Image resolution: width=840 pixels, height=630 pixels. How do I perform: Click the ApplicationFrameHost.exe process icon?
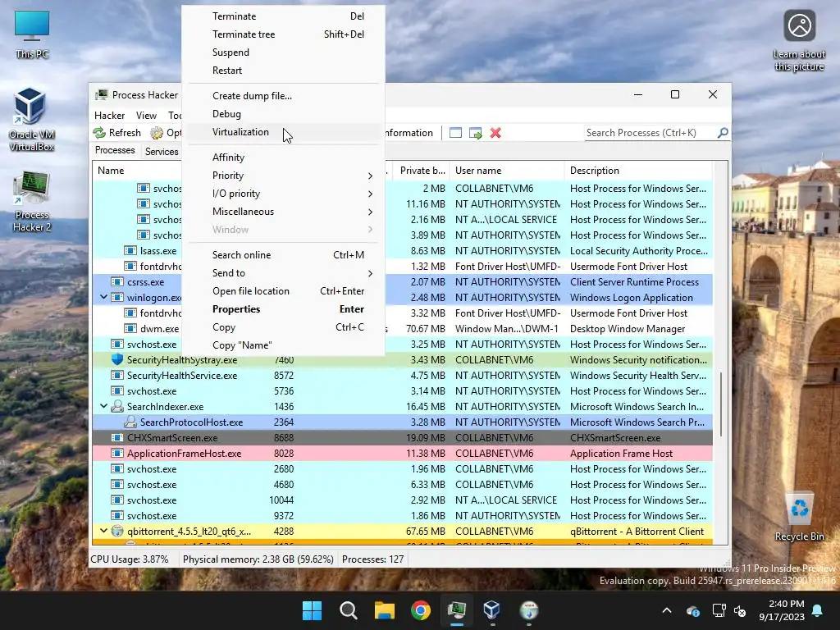pyautogui.click(x=117, y=453)
